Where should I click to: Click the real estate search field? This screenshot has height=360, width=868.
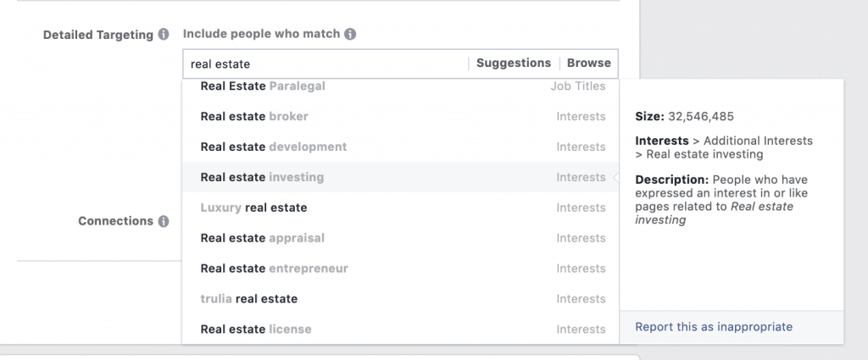pos(326,64)
